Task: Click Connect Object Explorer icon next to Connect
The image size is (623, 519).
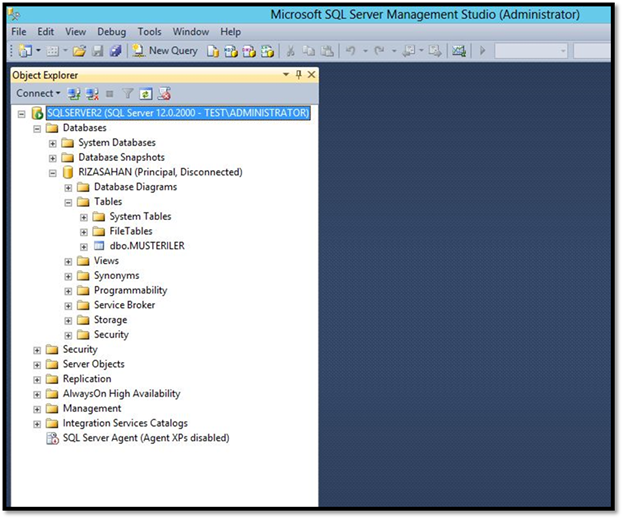Action: [x=74, y=94]
